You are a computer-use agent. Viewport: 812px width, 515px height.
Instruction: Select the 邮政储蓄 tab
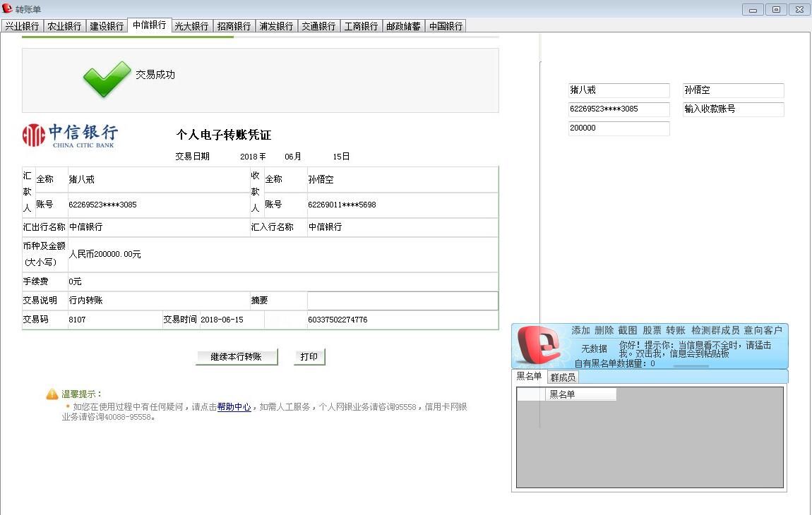(x=403, y=26)
